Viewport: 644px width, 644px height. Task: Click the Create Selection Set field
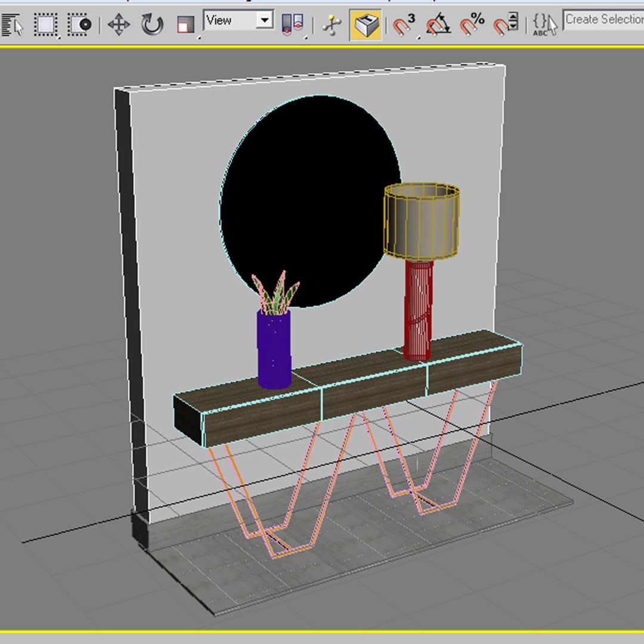tap(603, 20)
